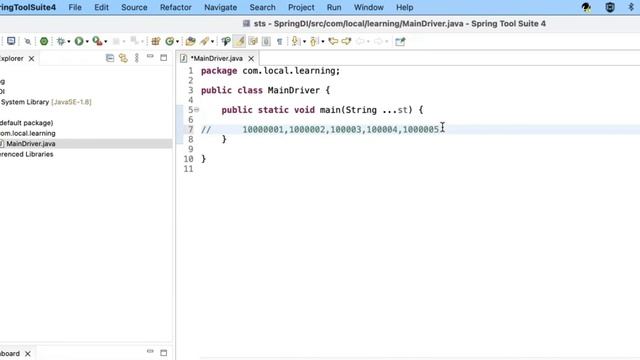Minimize the Boot Dashboard panel

(x=150, y=351)
